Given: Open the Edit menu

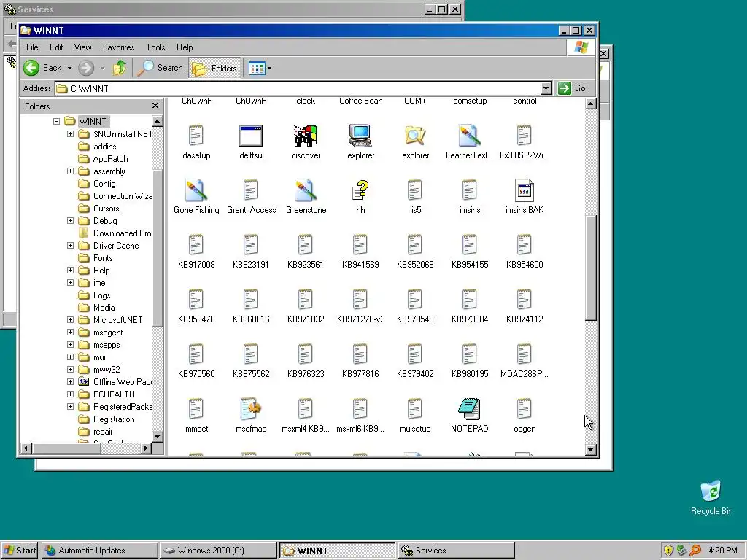Looking at the screenshot, I should (x=56, y=47).
